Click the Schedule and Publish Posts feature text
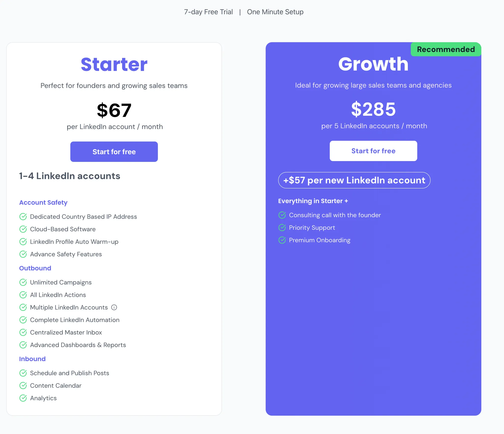The height and width of the screenshot is (434, 504). click(69, 373)
